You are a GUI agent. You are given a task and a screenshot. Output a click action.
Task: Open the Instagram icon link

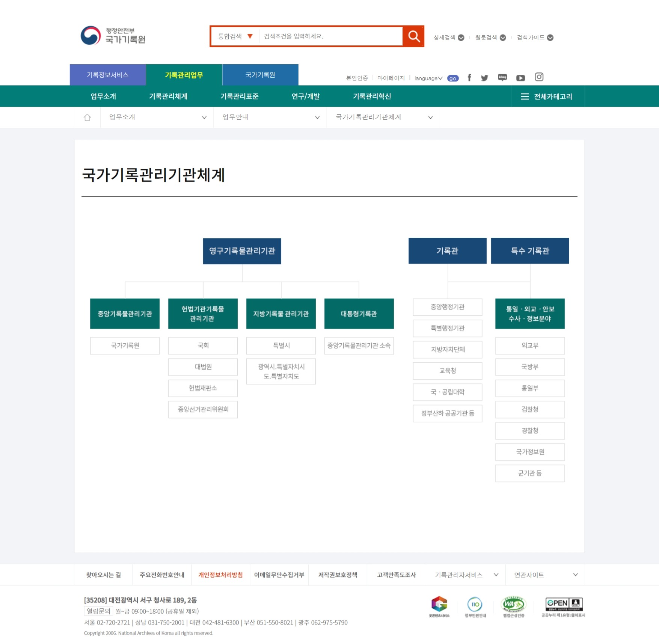[539, 77]
